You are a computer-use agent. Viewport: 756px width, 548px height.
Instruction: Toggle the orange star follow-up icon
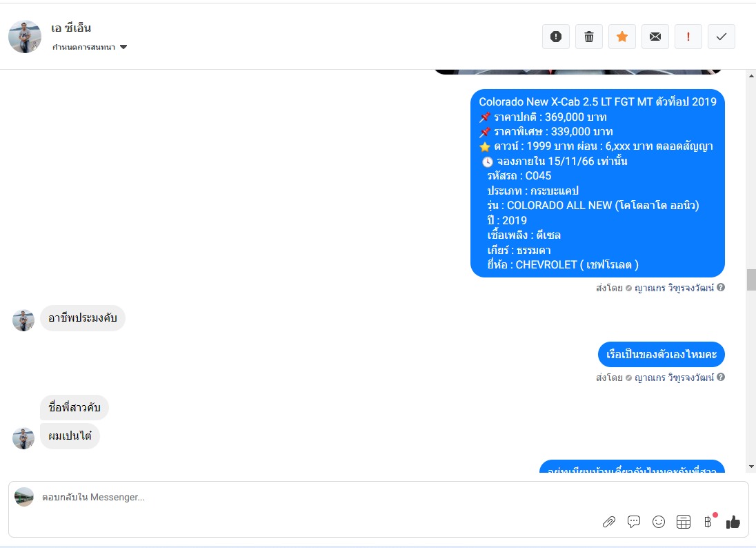pyautogui.click(x=622, y=37)
